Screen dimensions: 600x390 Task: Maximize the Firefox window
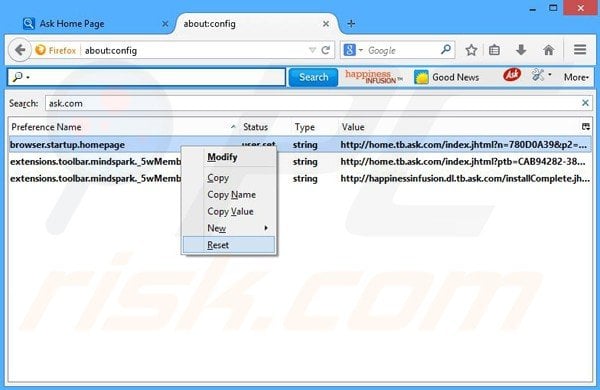coord(553,8)
